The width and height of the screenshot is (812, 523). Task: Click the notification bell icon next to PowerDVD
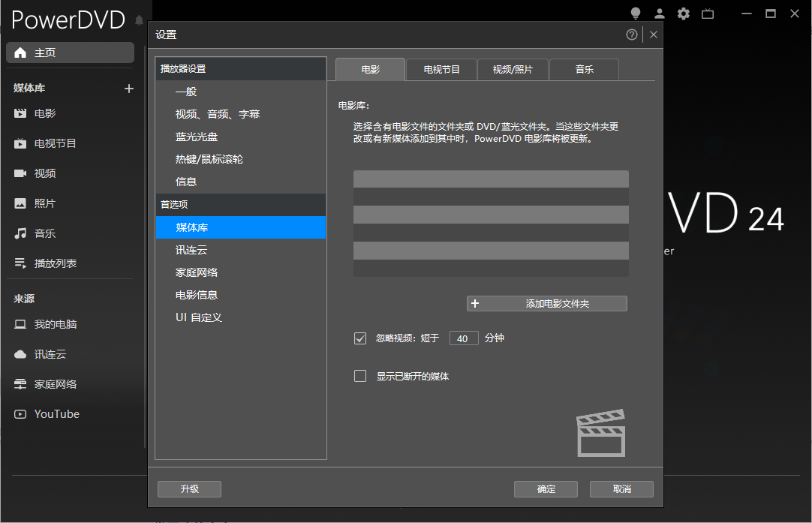click(139, 20)
